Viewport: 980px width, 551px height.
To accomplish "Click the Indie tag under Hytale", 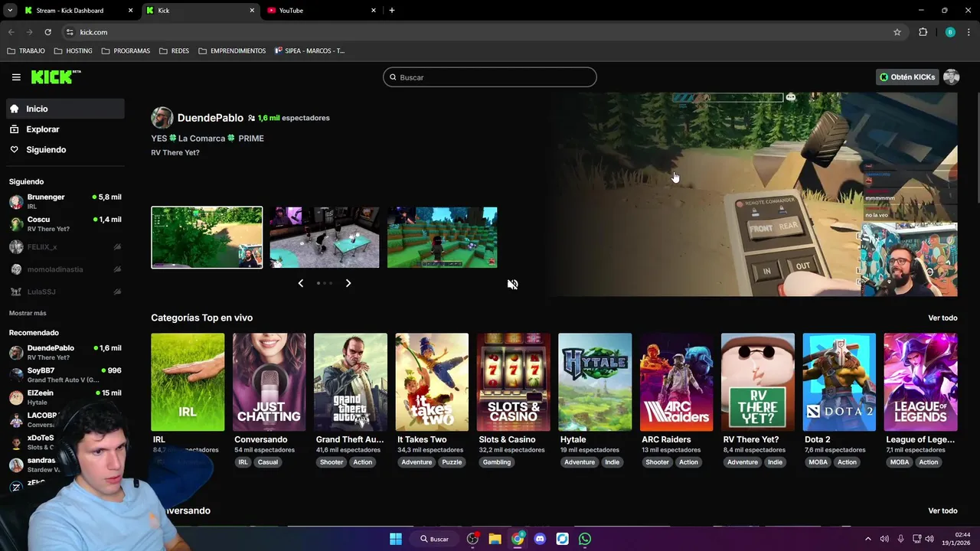I will 612,462.
